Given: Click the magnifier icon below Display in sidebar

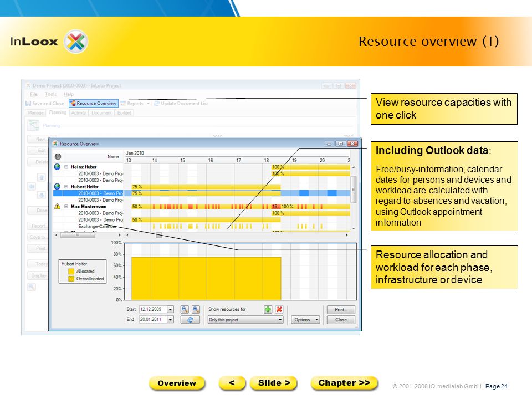Looking at the screenshot, I should (32, 288).
